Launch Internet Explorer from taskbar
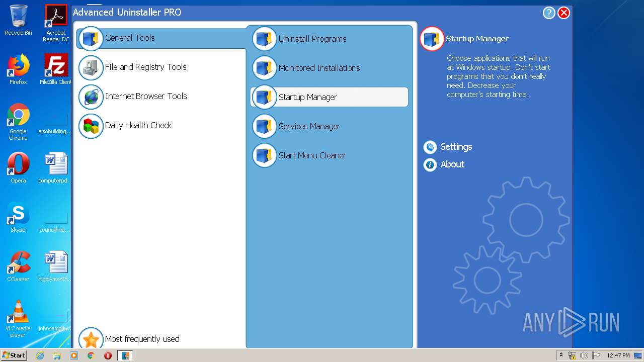 point(40,355)
